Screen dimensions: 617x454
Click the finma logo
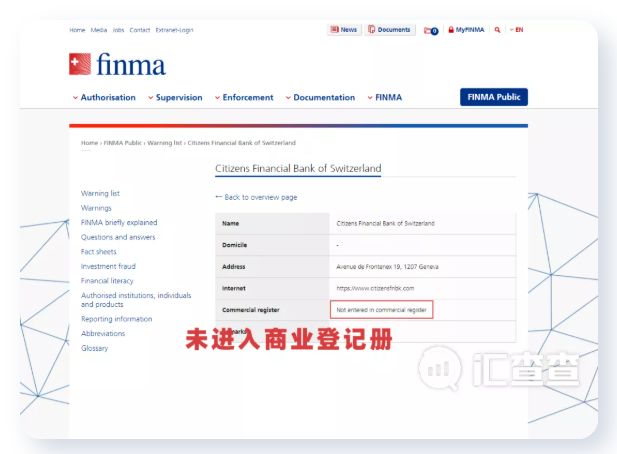coord(117,64)
